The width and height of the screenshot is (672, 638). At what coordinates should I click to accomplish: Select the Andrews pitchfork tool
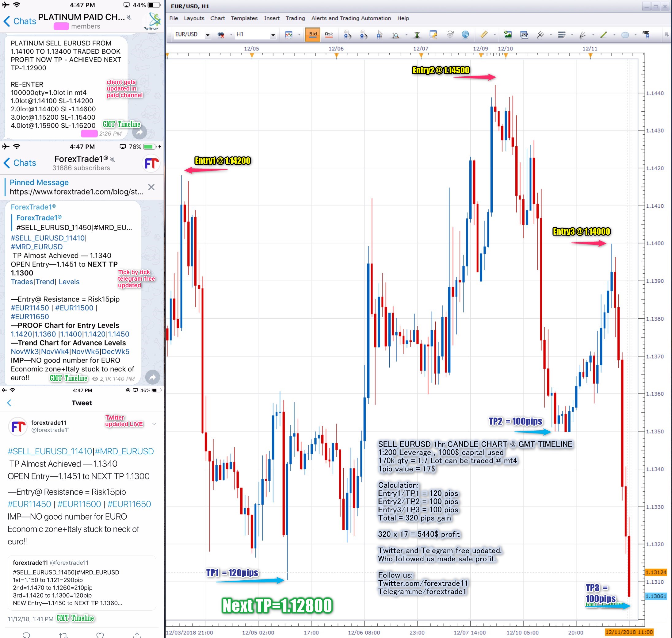[540, 35]
